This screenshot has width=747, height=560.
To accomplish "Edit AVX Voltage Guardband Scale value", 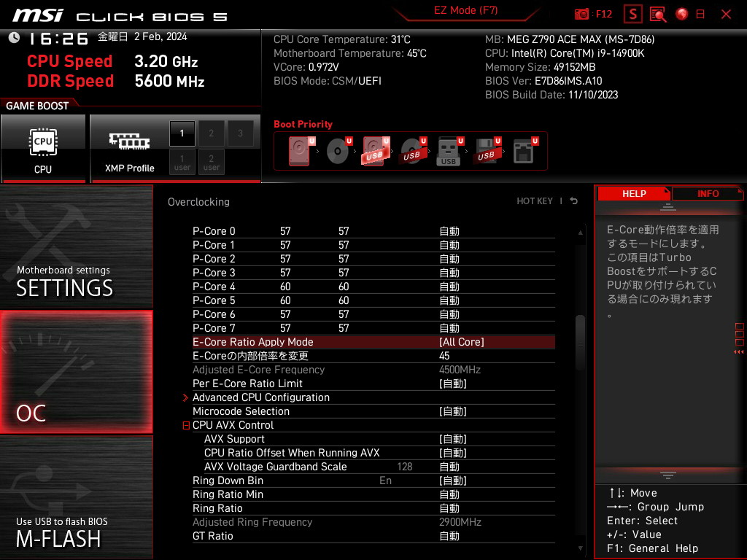I will click(x=449, y=467).
